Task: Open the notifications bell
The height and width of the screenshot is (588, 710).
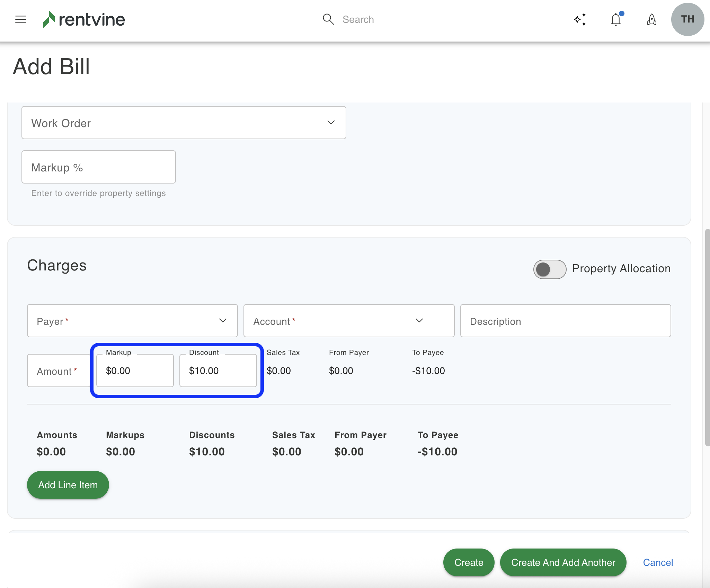Action: tap(616, 19)
